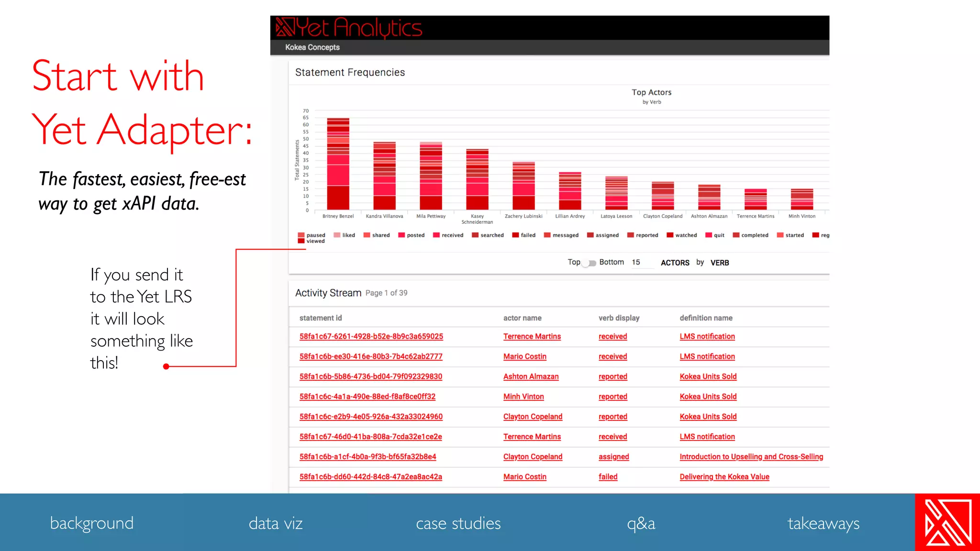Toggle the liked legend swatch

[x=337, y=235]
